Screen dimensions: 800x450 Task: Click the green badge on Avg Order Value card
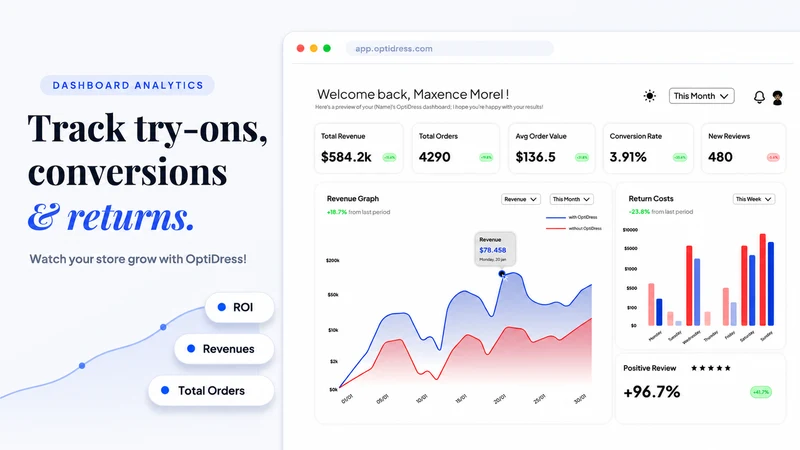click(582, 158)
